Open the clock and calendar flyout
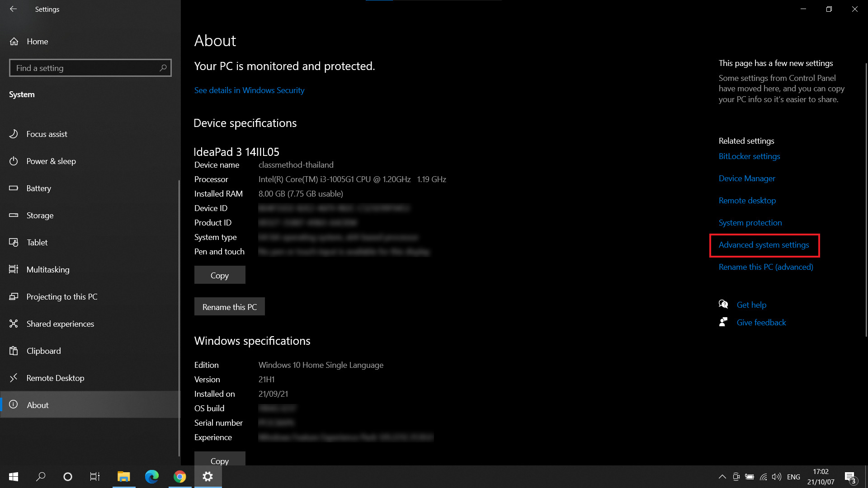 tap(821, 477)
